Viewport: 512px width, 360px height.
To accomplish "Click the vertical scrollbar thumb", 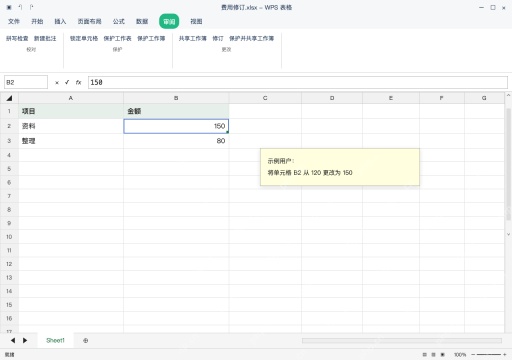I will coord(508,164).
